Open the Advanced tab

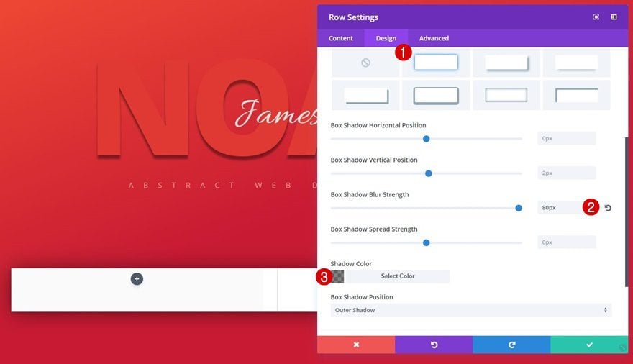tap(434, 38)
